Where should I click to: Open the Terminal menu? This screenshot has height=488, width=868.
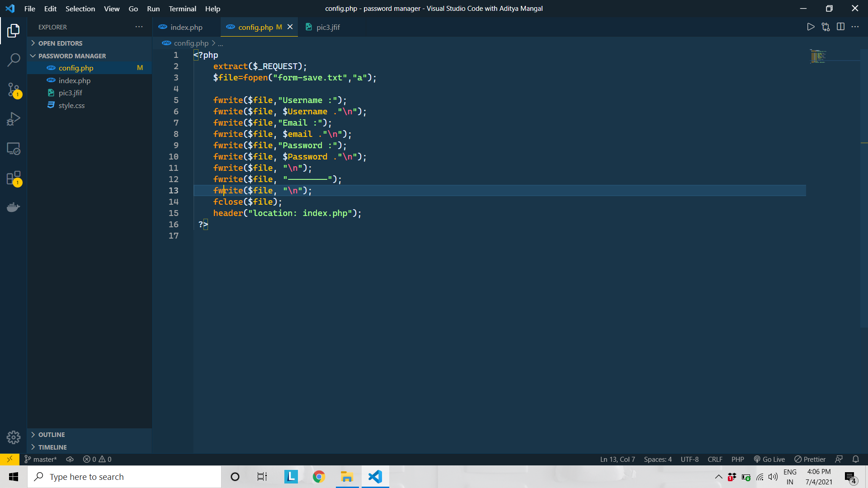(182, 9)
